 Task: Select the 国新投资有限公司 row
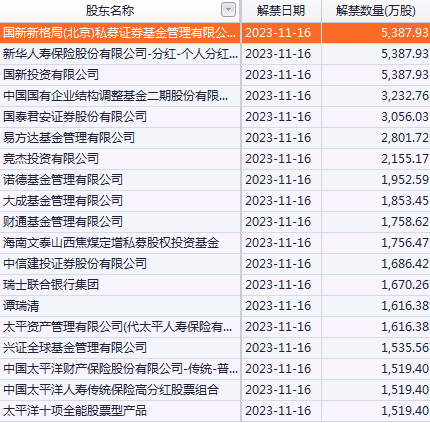tap(215, 75)
